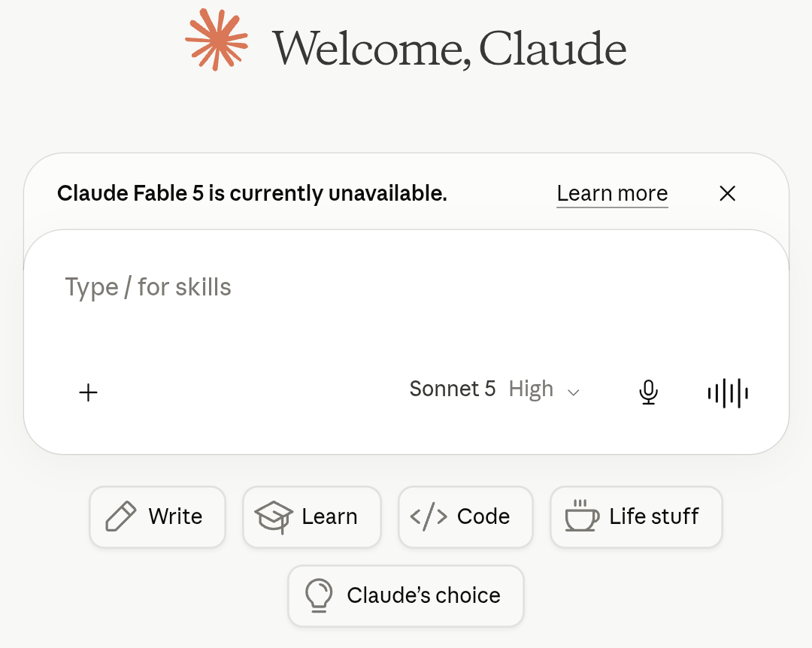Image resolution: width=812 pixels, height=648 pixels.
Task: Click the orange Claude starburst logo
Action: (x=217, y=39)
